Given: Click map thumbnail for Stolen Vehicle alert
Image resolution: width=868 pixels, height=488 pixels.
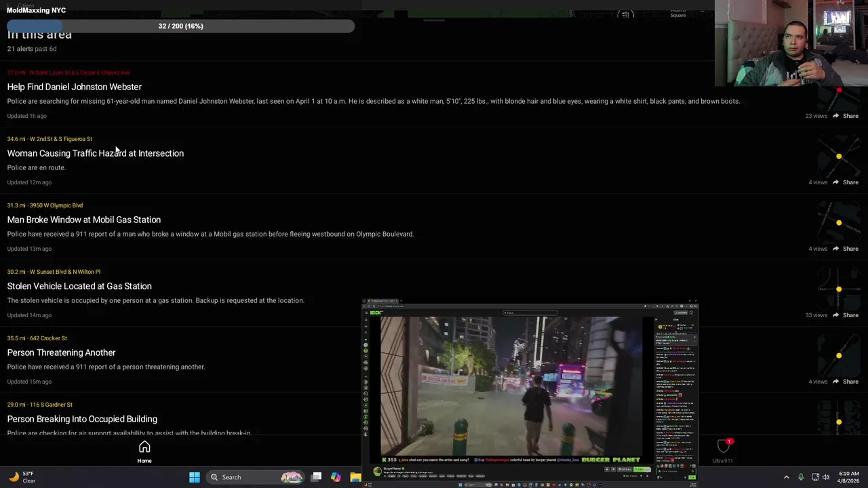Looking at the screenshot, I should (x=839, y=289).
